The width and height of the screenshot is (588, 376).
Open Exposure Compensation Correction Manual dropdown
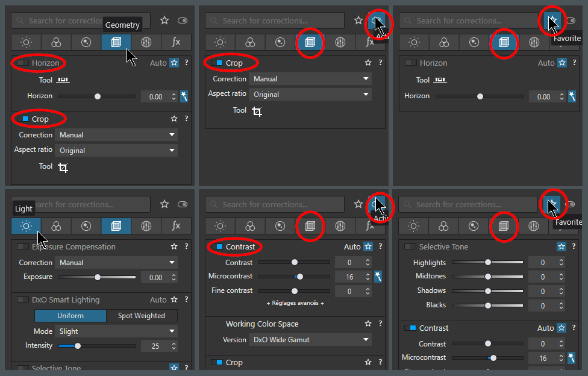116,263
